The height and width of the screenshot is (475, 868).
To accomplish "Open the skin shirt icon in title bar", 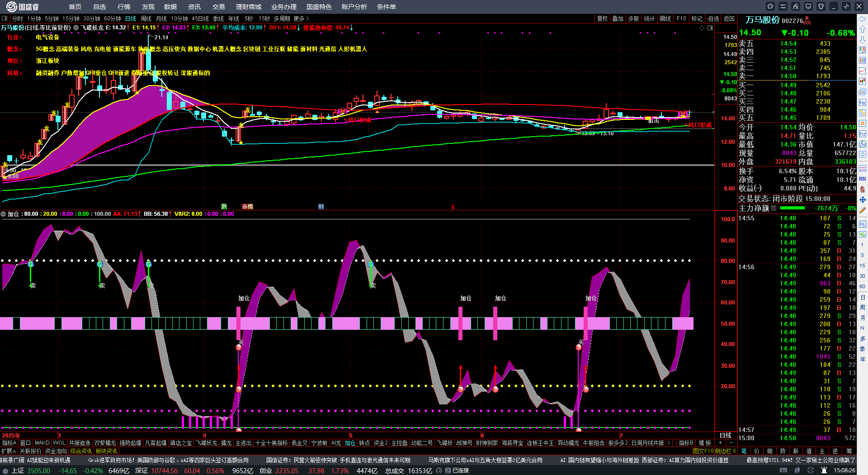I will 821,6.
